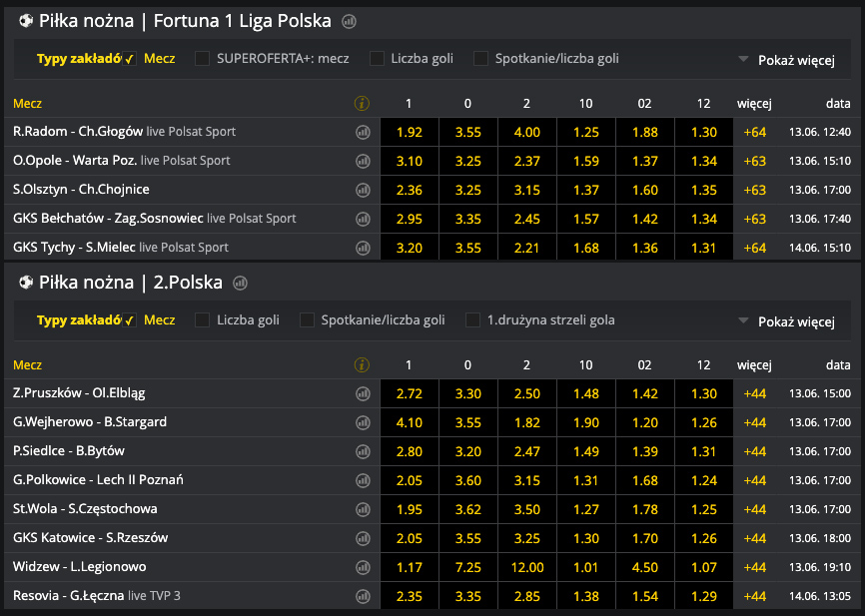Pick 12.00 odds on L.Legionowo win

pos(526,567)
